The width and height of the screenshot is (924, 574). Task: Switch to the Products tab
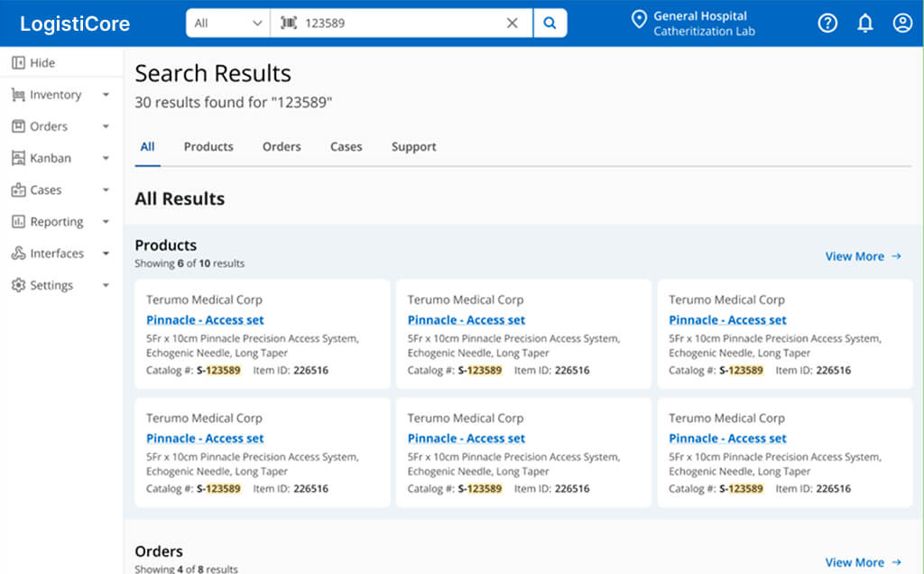point(208,147)
